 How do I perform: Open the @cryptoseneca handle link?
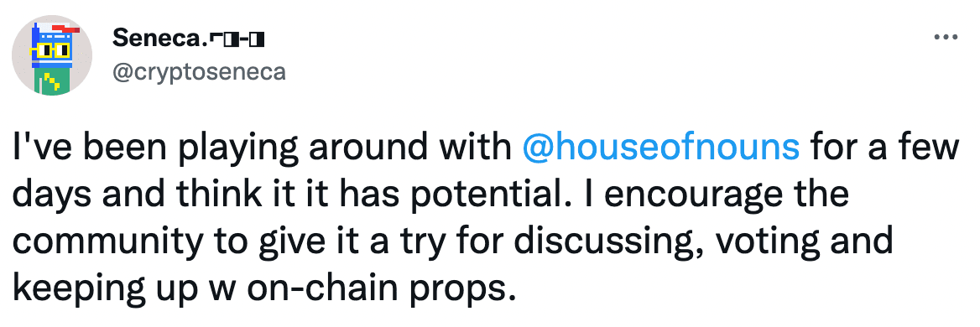pyautogui.click(x=199, y=72)
